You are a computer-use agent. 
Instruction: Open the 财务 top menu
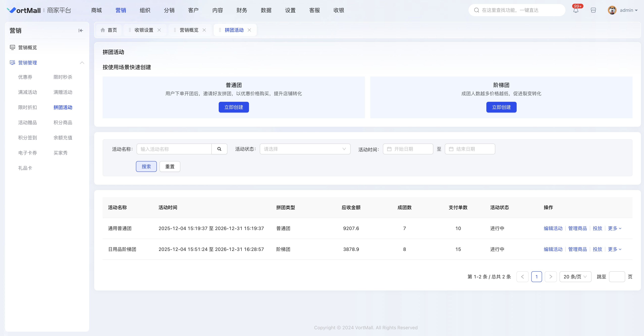[242, 10]
